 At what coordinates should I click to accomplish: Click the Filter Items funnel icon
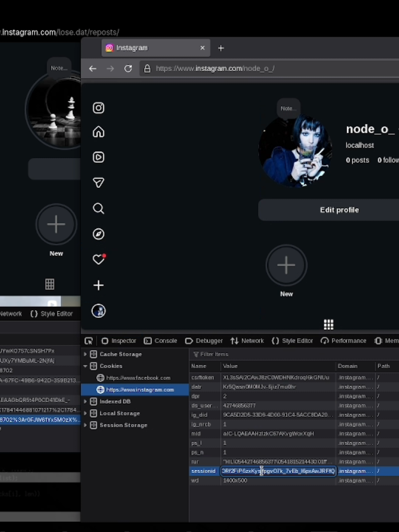click(x=196, y=354)
